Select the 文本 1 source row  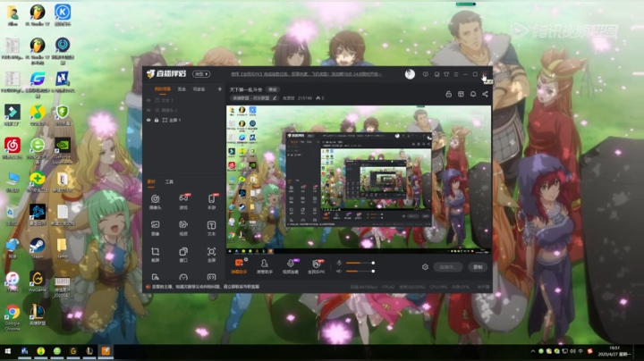click(184, 100)
